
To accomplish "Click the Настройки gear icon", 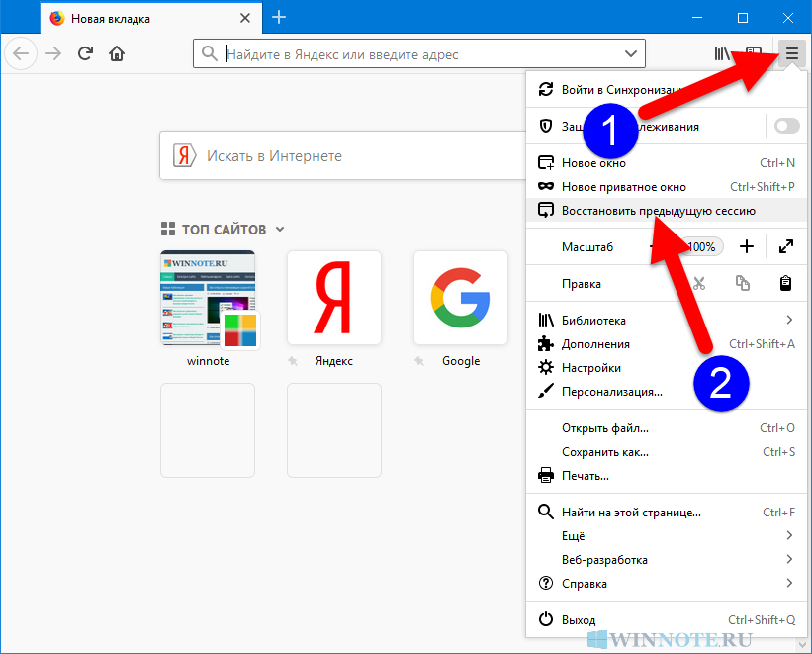I will point(545,367).
